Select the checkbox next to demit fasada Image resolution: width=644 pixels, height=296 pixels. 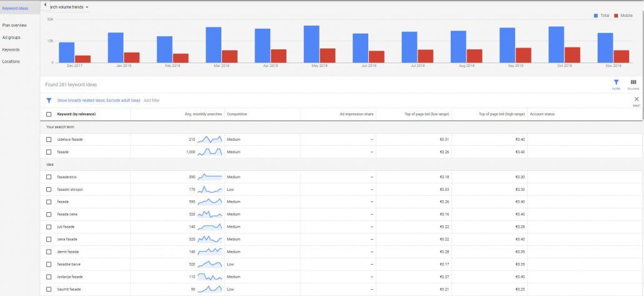49,252
